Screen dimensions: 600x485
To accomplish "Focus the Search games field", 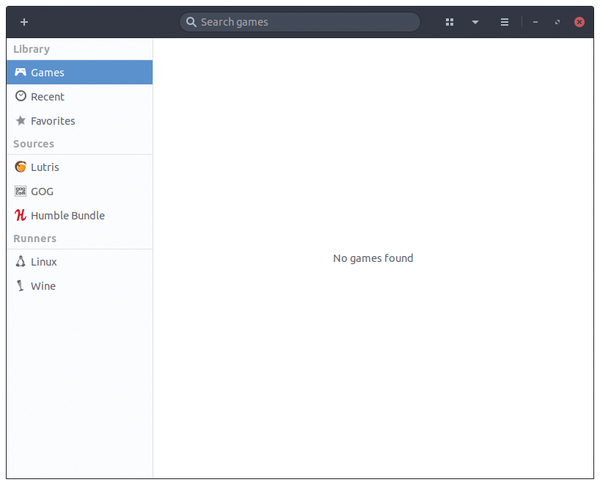I will (x=300, y=22).
